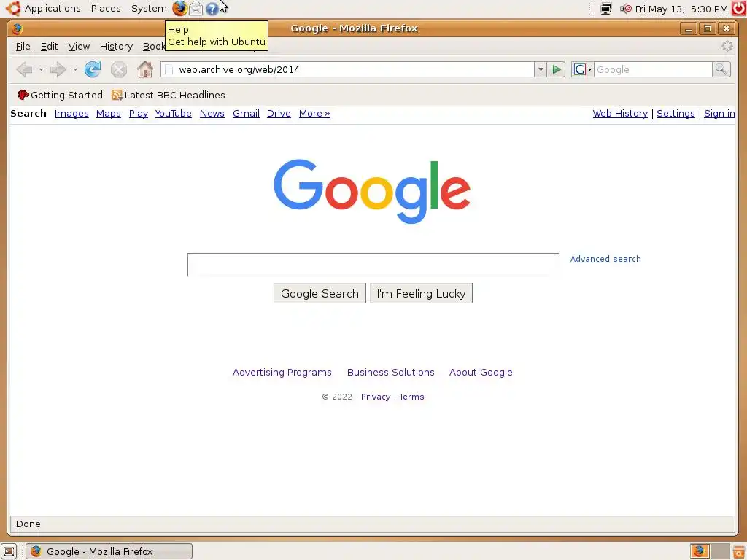
Task: Open the Places menu
Action: click(106, 9)
